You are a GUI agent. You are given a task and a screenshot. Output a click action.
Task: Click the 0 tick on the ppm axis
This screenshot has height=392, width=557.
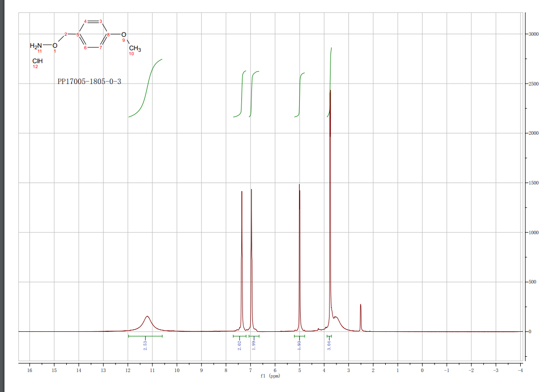coord(422,371)
